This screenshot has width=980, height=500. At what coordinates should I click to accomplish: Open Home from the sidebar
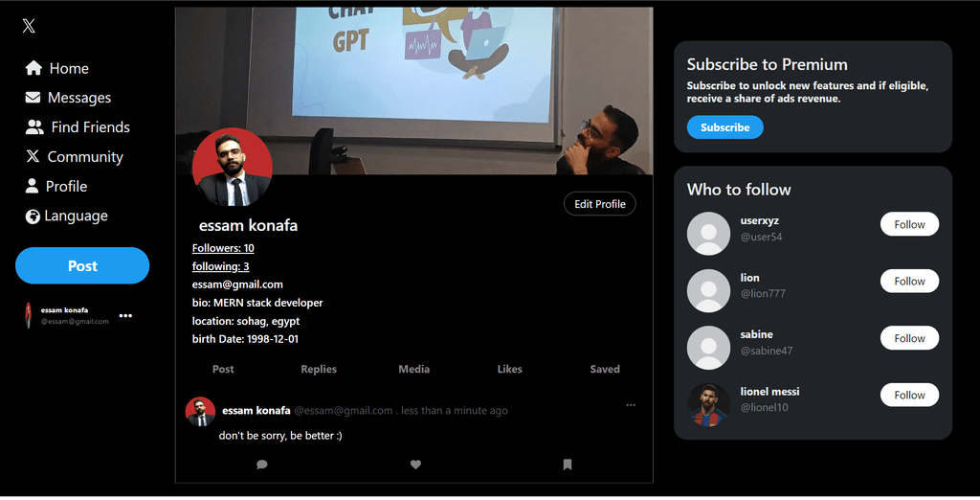[x=56, y=68]
